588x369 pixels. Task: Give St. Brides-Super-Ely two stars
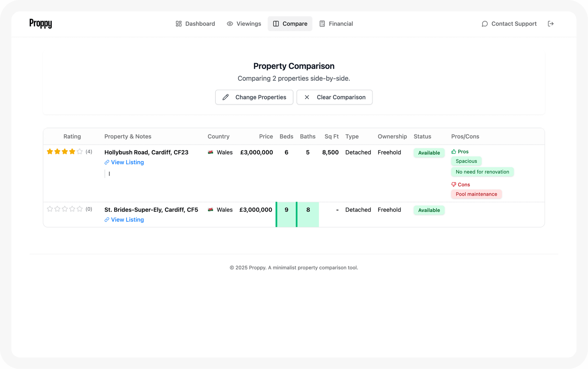(57, 209)
